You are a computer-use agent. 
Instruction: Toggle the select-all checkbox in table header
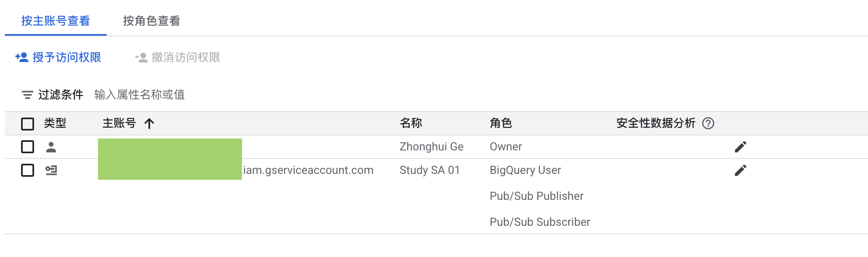[x=28, y=124]
